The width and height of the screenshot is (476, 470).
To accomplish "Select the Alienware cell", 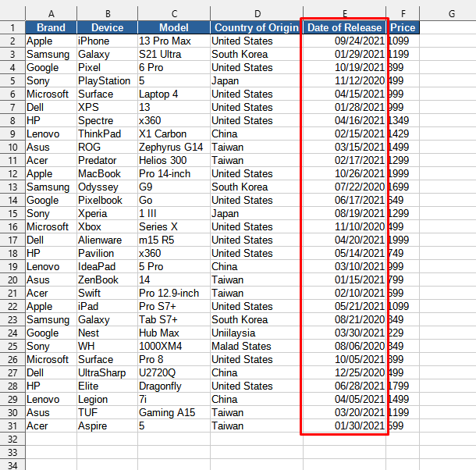I will 107,240.
